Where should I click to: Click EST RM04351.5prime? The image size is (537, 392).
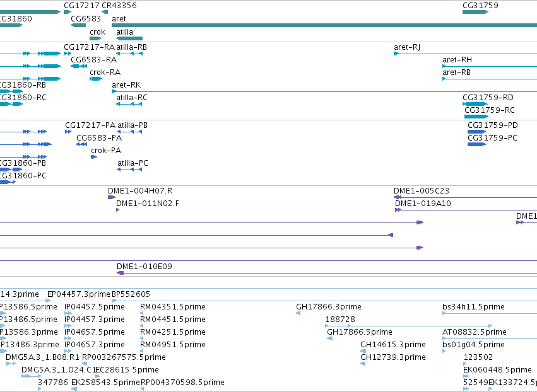coord(173,307)
